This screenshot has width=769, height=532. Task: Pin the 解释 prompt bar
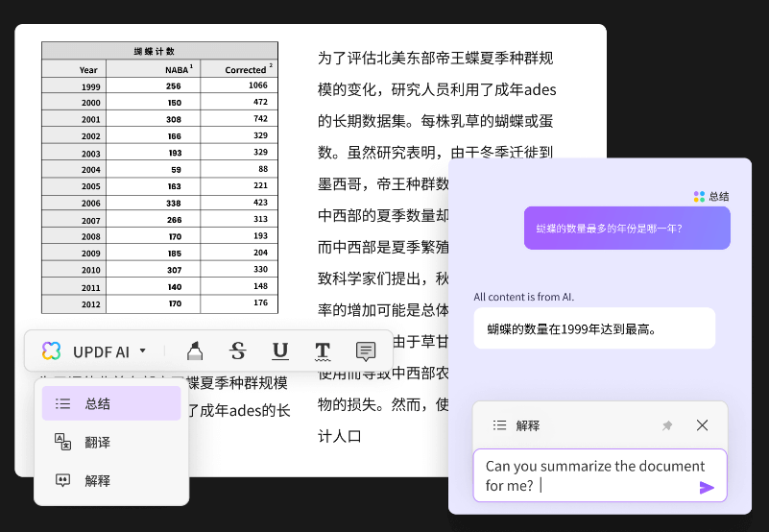tap(667, 425)
